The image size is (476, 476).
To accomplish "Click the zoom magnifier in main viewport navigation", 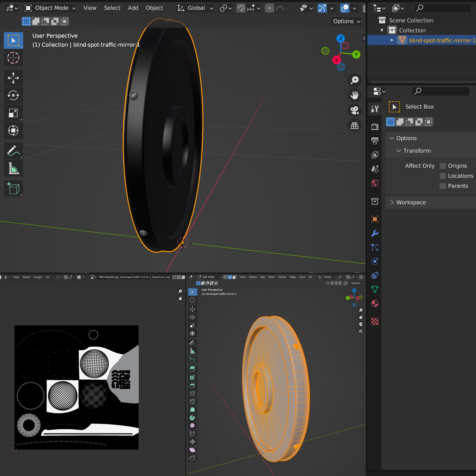I will tap(354, 80).
